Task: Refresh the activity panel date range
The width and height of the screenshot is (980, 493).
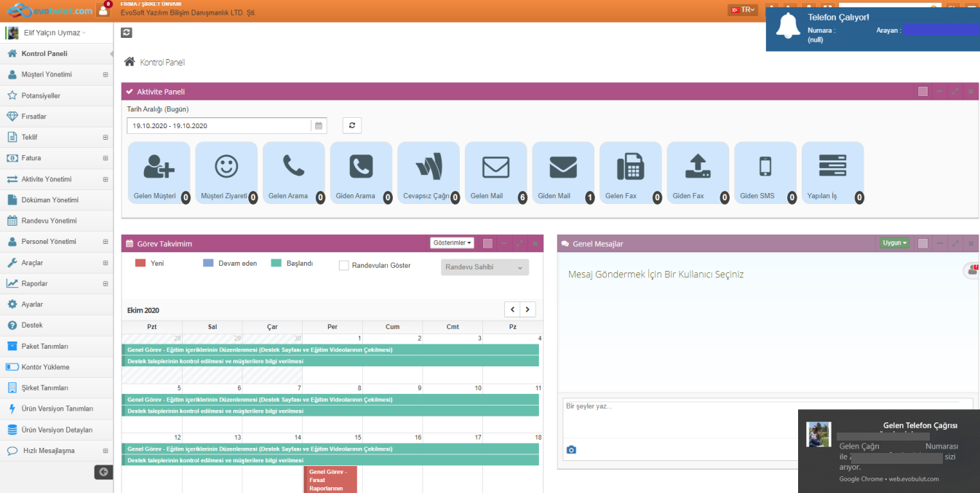Action: 352,125
